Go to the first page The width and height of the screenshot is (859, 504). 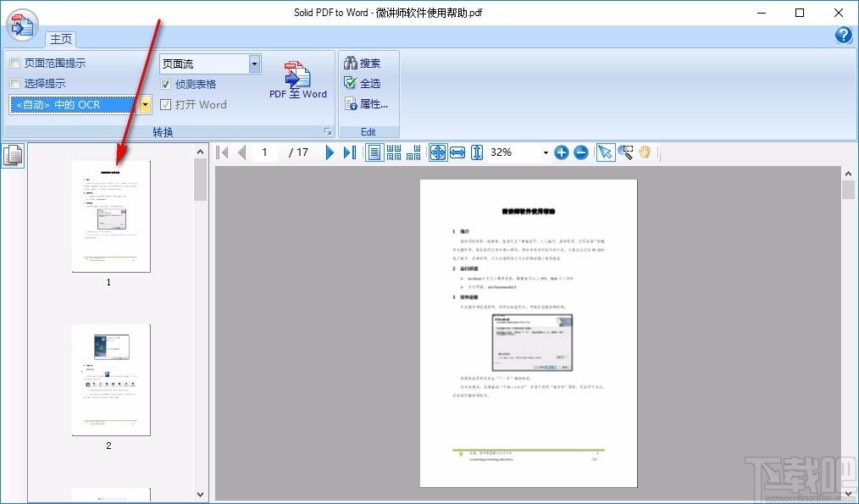click(223, 152)
